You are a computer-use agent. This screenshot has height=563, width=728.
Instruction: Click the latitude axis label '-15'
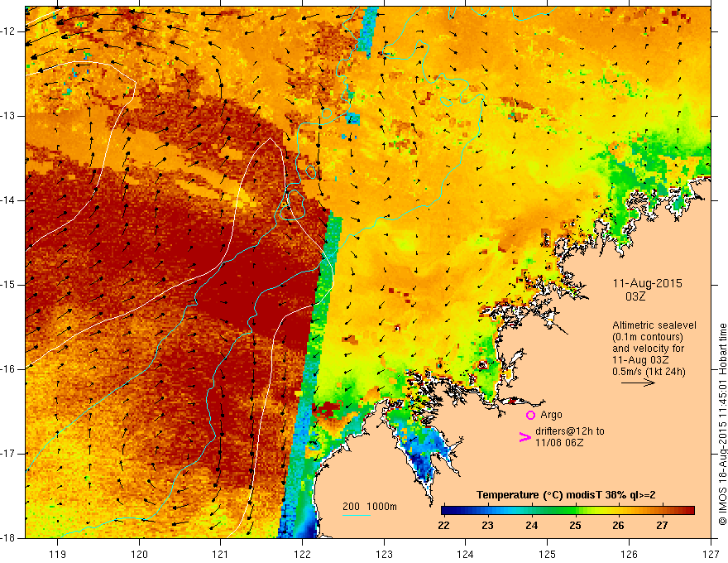pyautogui.click(x=8, y=285)
